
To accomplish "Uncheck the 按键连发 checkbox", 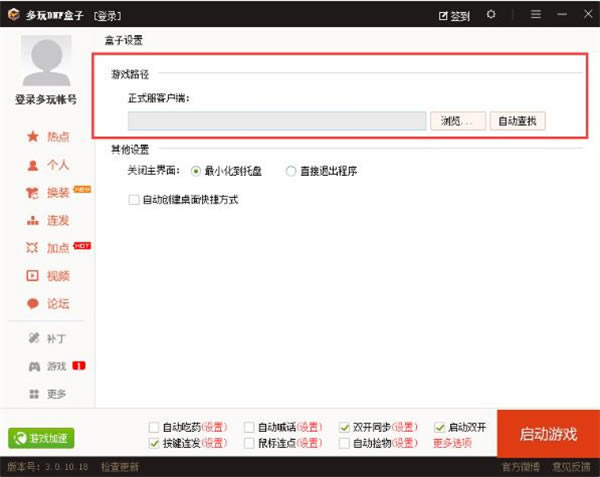I will tap(153, 443).
